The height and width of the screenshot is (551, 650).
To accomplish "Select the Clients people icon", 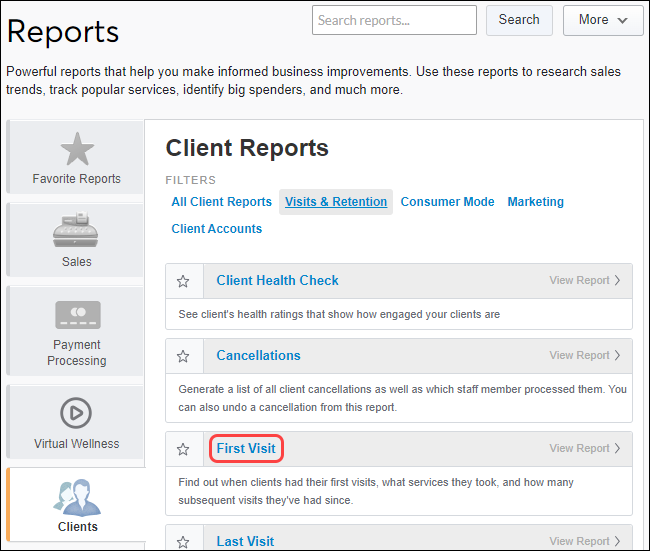I will tap(77, 498).
